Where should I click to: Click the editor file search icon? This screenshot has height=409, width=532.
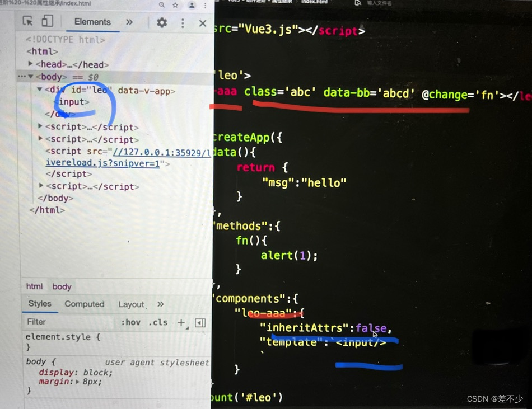click(358, 3)
